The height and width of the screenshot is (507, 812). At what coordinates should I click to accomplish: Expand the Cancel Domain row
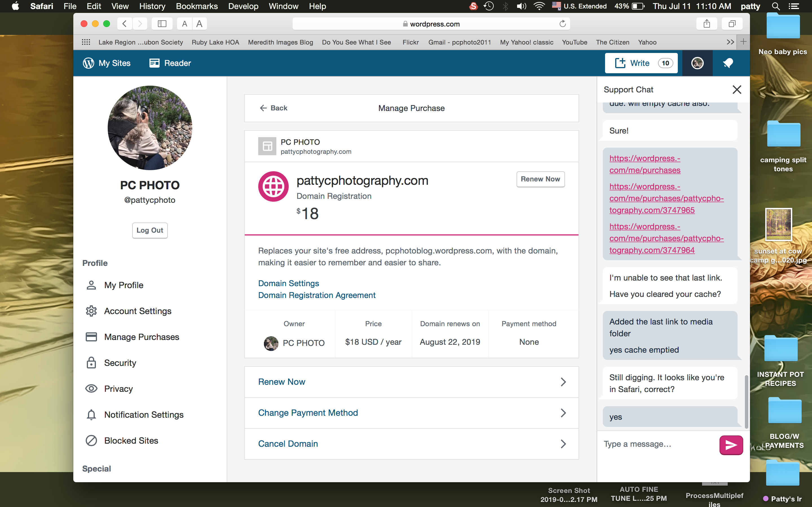click(x=563, y=444)
